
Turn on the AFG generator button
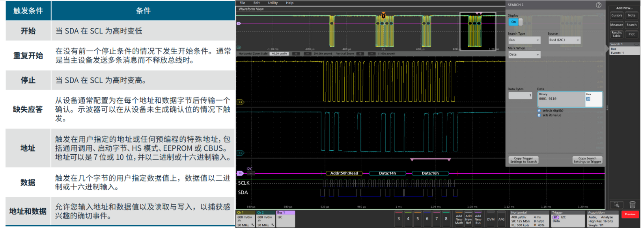coord(501,219)
